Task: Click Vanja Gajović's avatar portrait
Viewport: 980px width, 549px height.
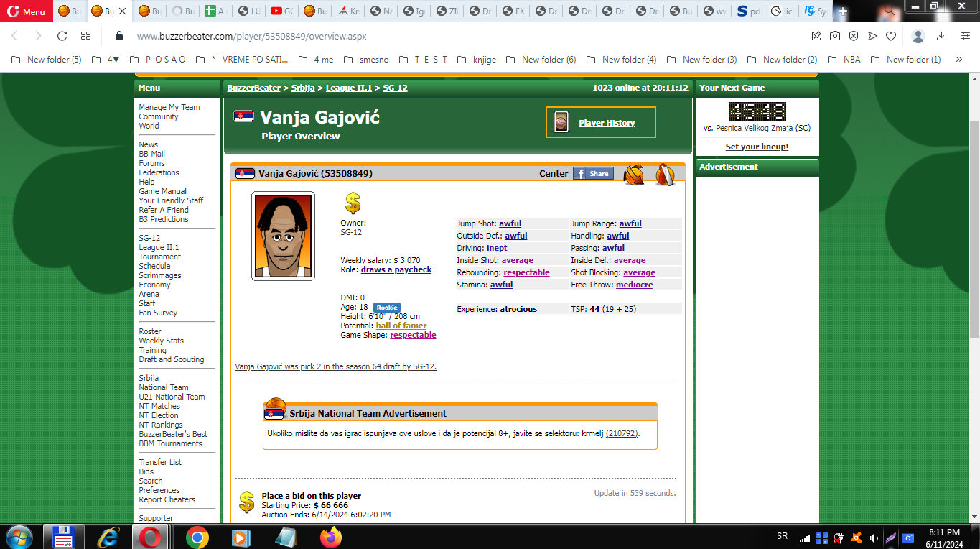Action: coord(283,236)
